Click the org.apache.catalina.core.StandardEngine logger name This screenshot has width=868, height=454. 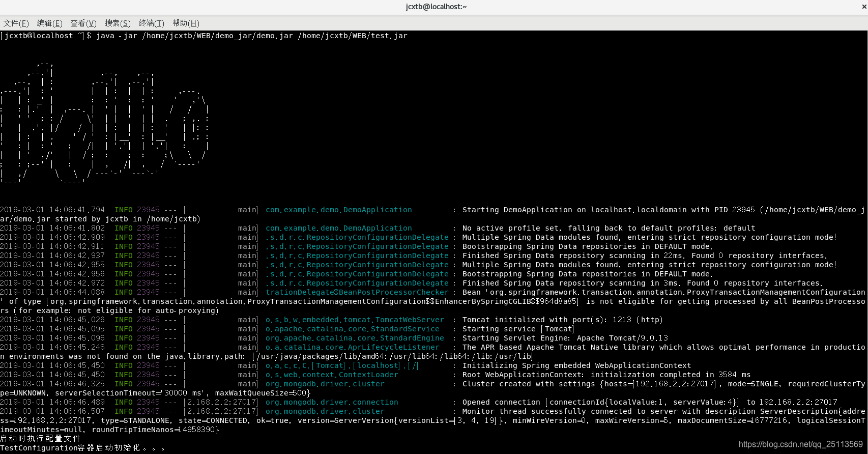[x=355, y=338]
